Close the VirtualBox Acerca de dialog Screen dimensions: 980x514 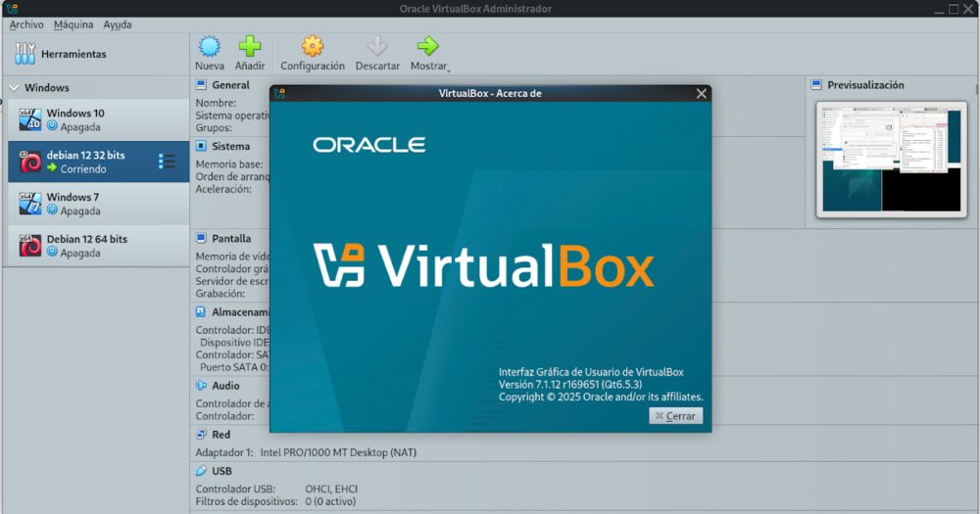tap(702, 94)
